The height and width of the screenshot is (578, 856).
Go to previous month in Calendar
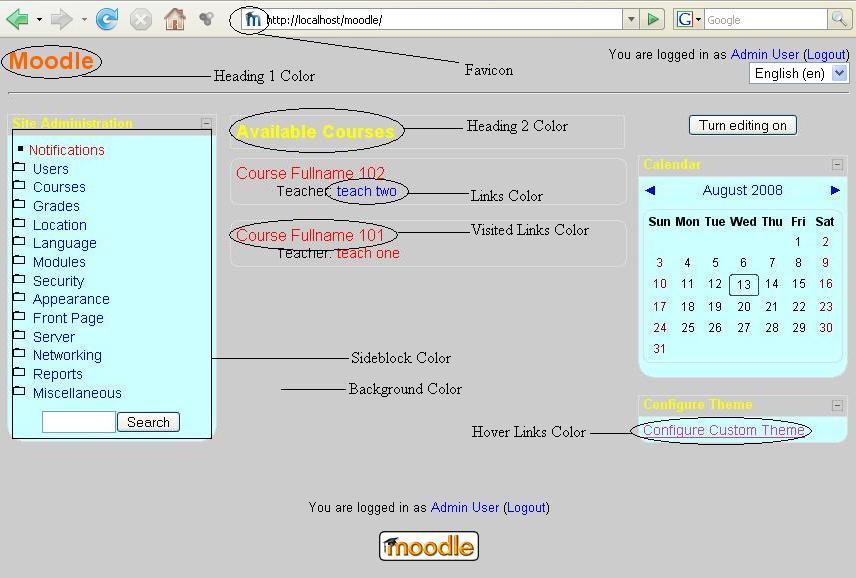tap(650, 190)
